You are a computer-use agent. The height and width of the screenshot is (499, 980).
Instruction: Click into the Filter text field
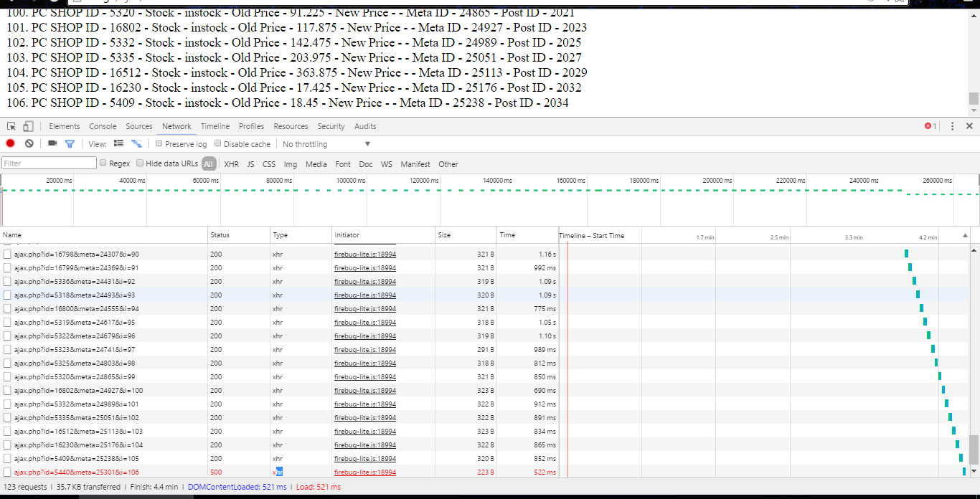[49, 163]
